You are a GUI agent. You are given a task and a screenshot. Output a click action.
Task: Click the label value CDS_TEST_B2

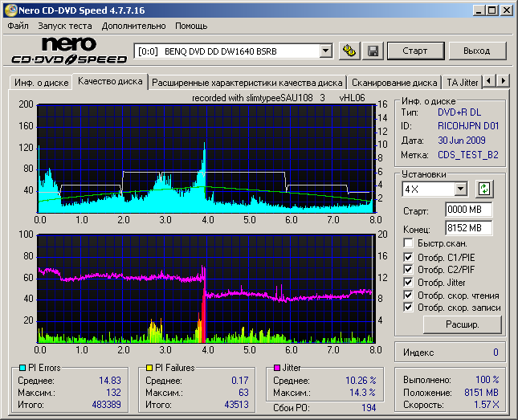click(467, 155)
